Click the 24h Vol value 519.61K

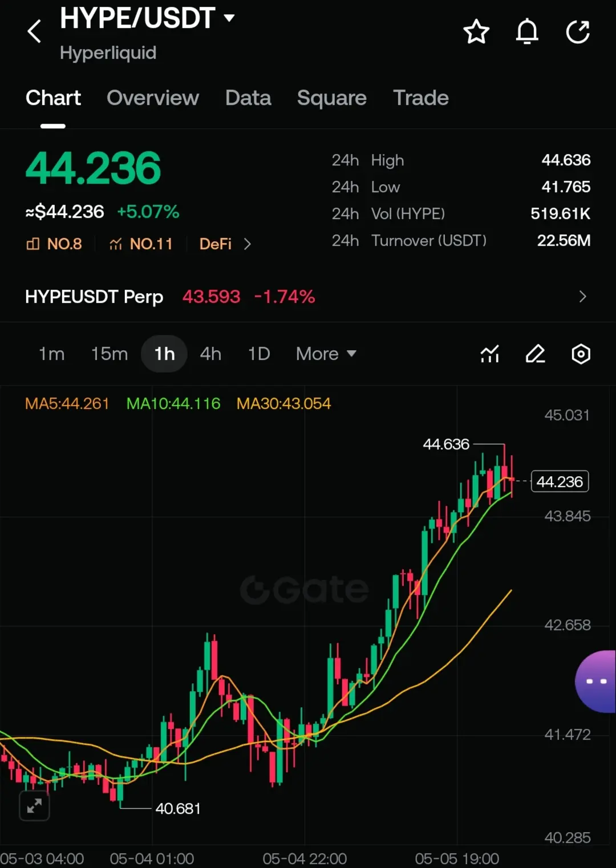coord(561,214)
